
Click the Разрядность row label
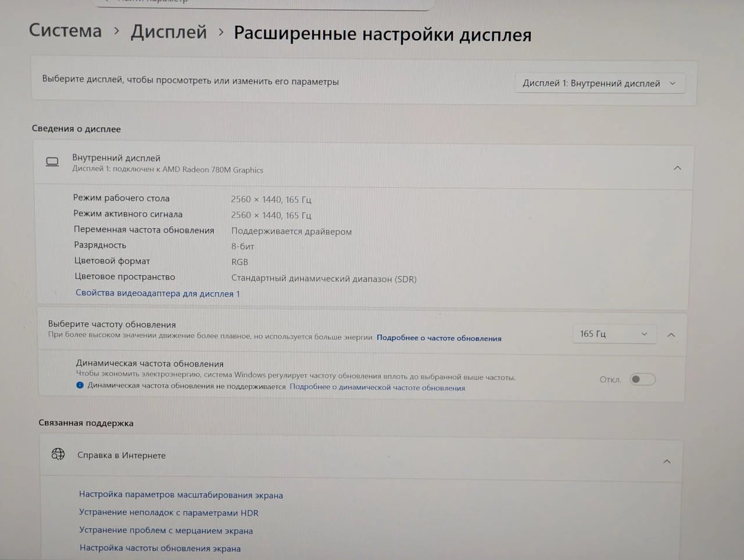[x=100, y=245]
